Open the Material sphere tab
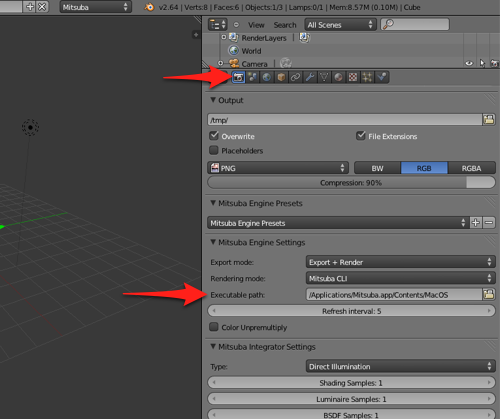This screenshot has height=419, width=500. point(338,77)
